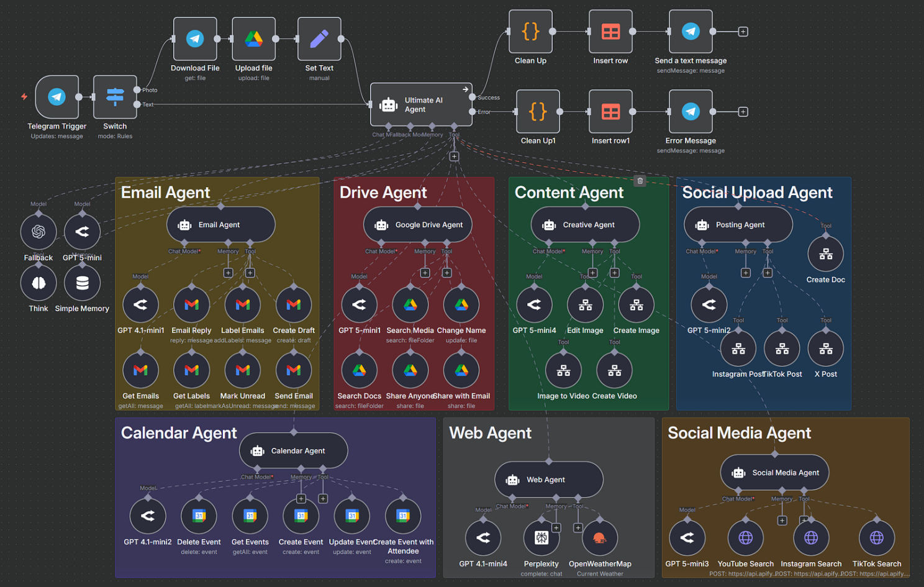
Task: Select the Clean Up code node
Action: [x=530, y=32]
